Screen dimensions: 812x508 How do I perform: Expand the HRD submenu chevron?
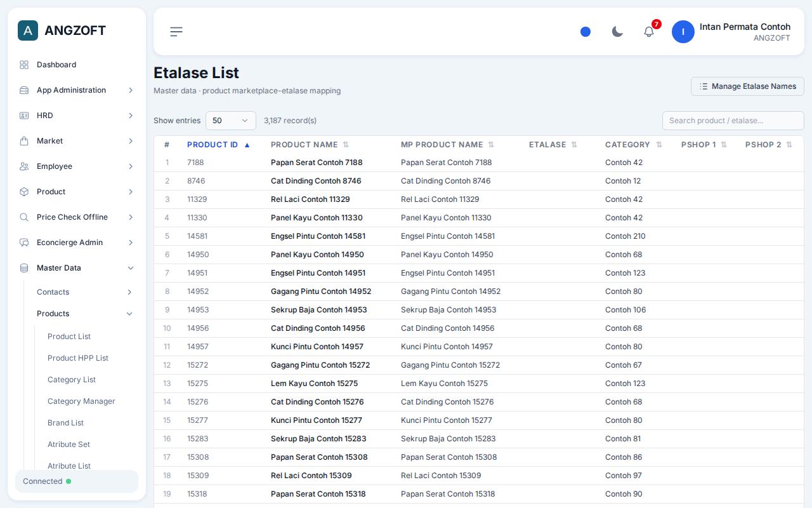pos(131,116)
